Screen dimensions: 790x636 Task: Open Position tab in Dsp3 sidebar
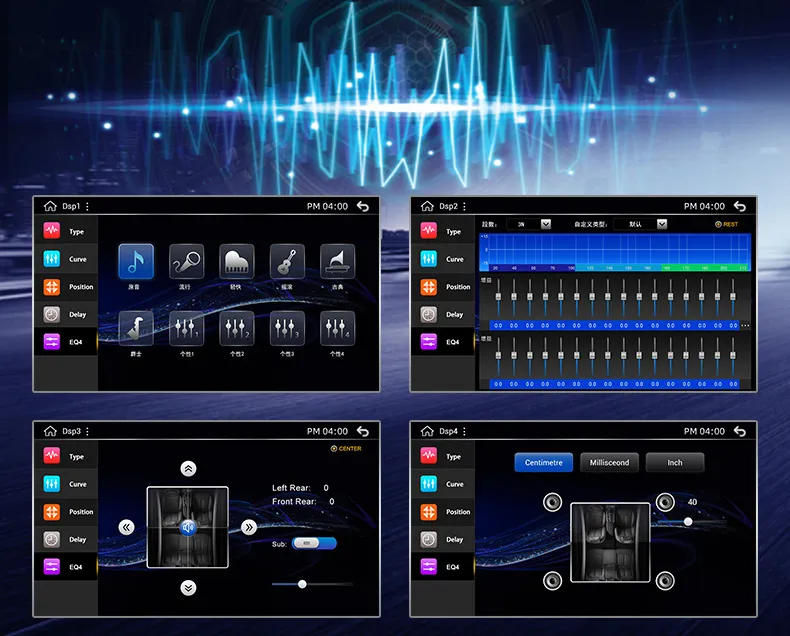65,512
